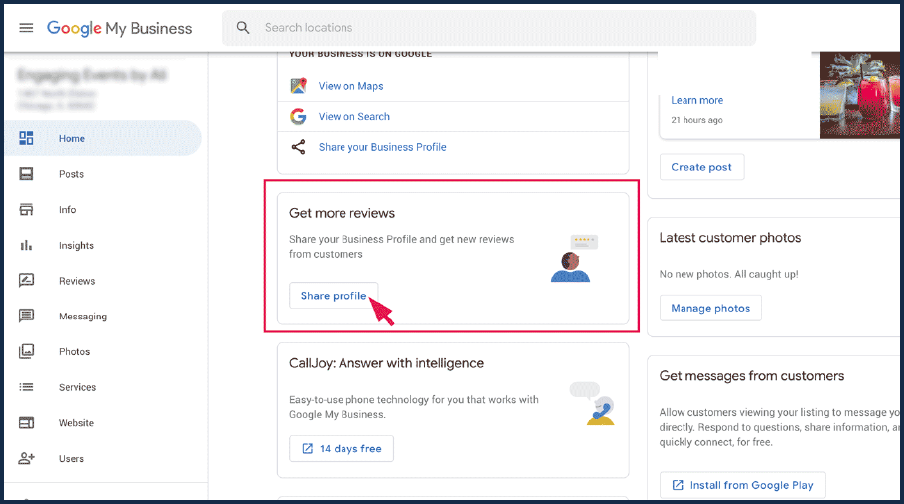The height and width of the screenshot is (504, 904).
Task: Click the Messaging chat icon
Action: tap(27, 316)
